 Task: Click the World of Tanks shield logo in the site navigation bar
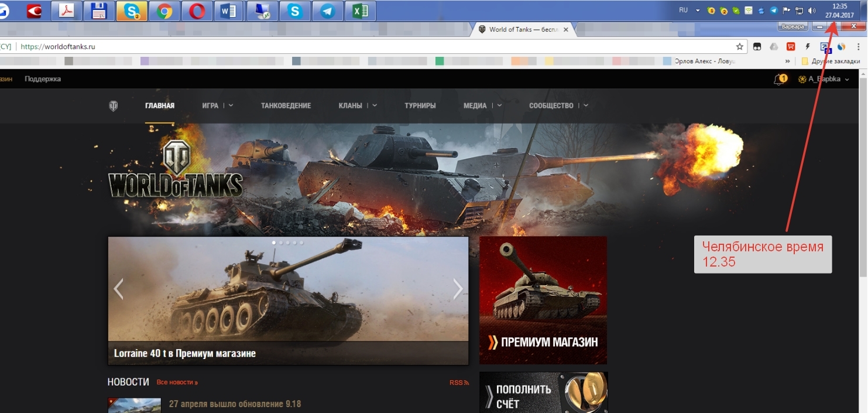click(114, 106)
